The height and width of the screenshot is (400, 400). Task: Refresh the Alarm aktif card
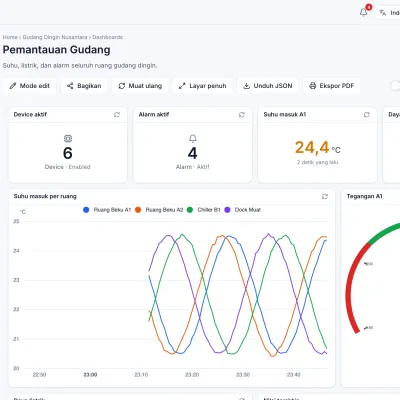(242, 115)
